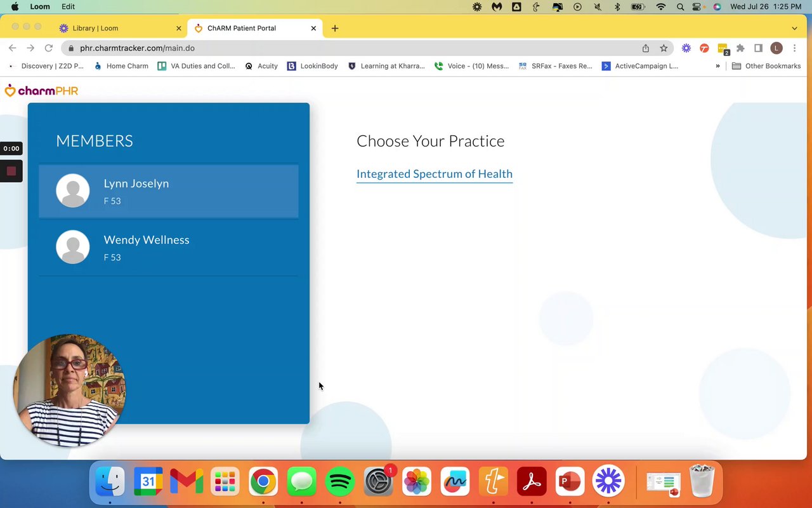Open the Acuity bookmark
This screenshot has width=812, height=508.
tap(261, 66)
